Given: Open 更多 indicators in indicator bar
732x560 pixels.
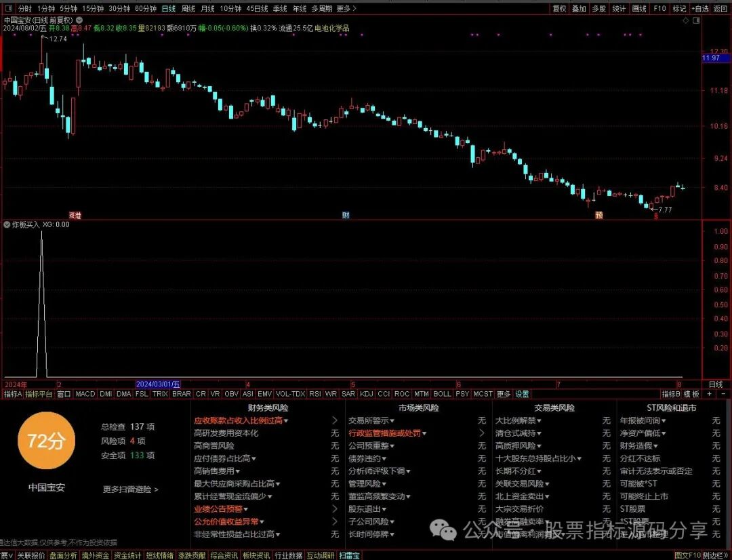Looking at the screenshot, I should click(503, 394).
